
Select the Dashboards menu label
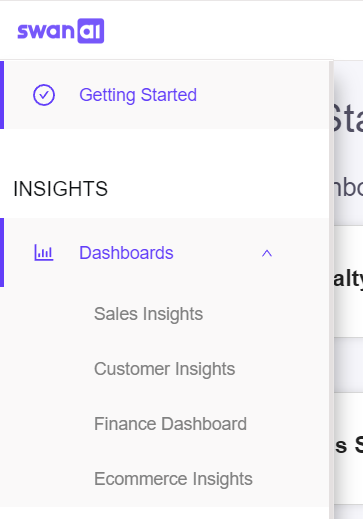point(126,253)
